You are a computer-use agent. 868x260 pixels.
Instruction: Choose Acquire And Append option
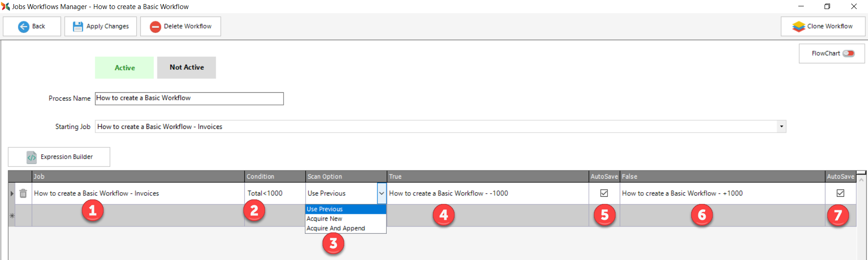pyautogui.click(x=336, y=228)
